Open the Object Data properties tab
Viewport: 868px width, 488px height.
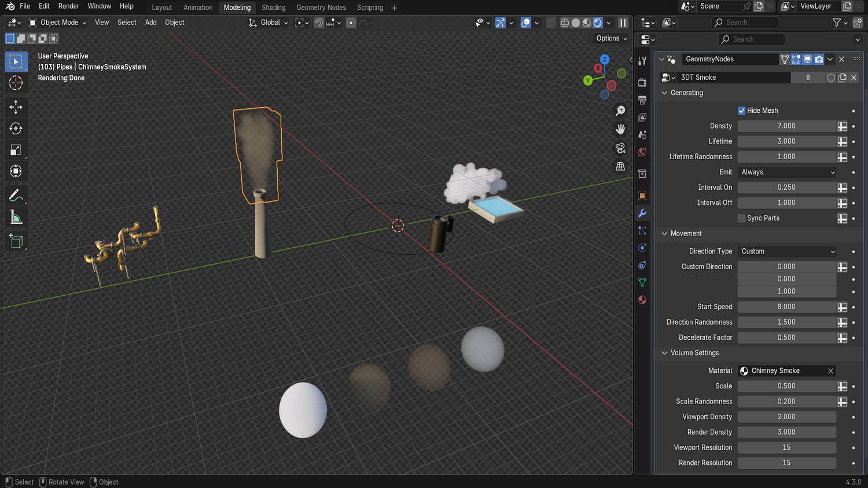click(642, 282)
